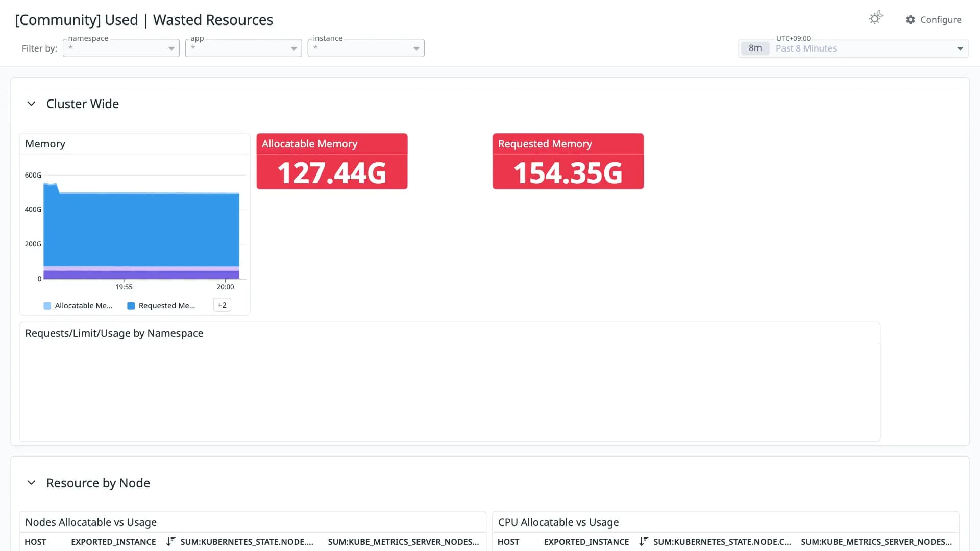Image resolution: width=980 pixels, height=551 pixels.
Task: Click the Allocatable Memory 127.44G value
Action: [332, 172]
